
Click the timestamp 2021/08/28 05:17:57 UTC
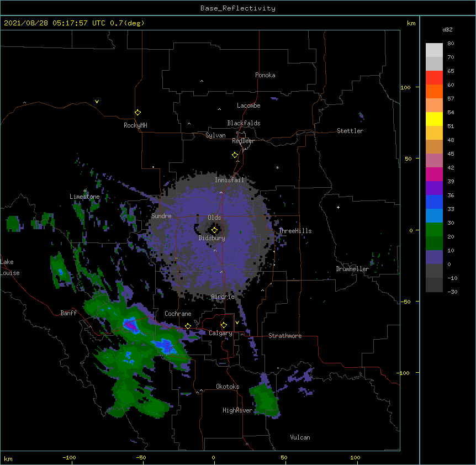[55, 23]
